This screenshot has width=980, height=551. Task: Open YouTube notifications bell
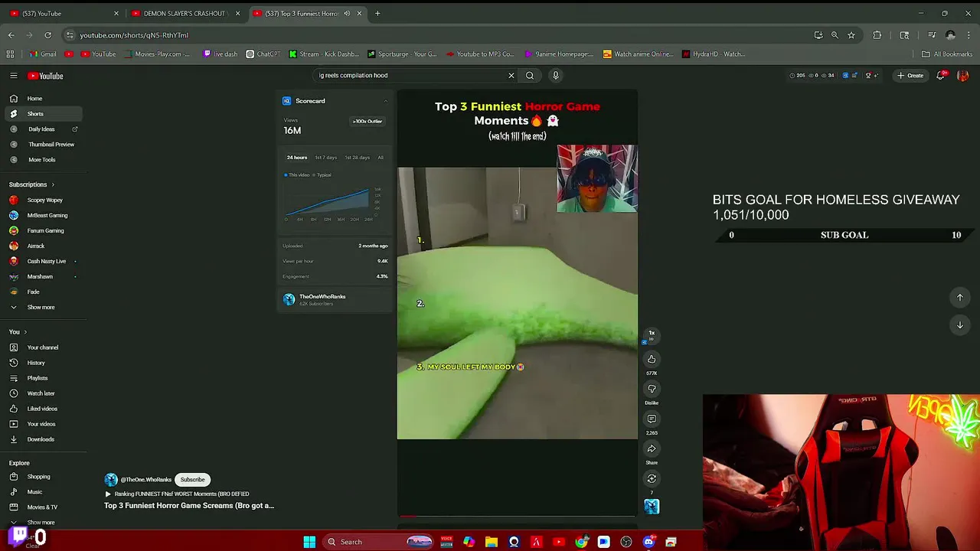coord(941,75)
